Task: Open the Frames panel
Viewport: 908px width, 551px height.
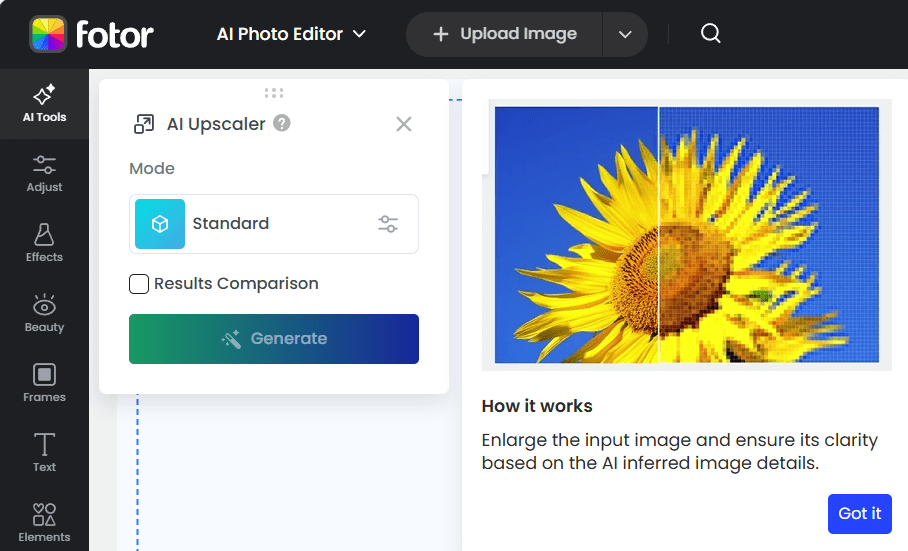Action: pyautogui.click(x=44, y=383)
